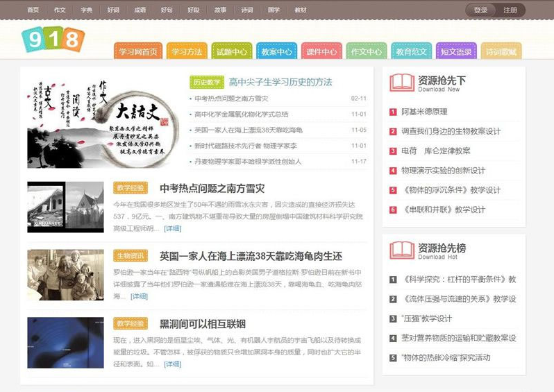The image size is (554, 392).
Task: Open hot item 《流体压强与流速的关系》教学设
Action: tap(459, 299)
